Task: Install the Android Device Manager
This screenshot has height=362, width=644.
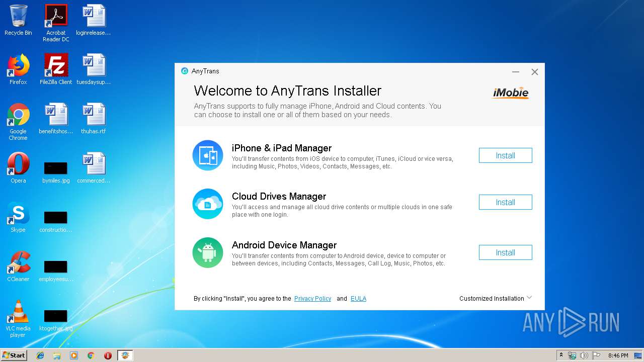Action: [505, 252]
